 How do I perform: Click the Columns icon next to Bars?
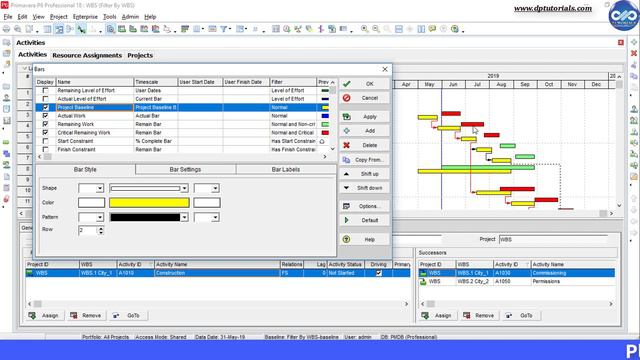pyautogui.click(x=197, y=29)
